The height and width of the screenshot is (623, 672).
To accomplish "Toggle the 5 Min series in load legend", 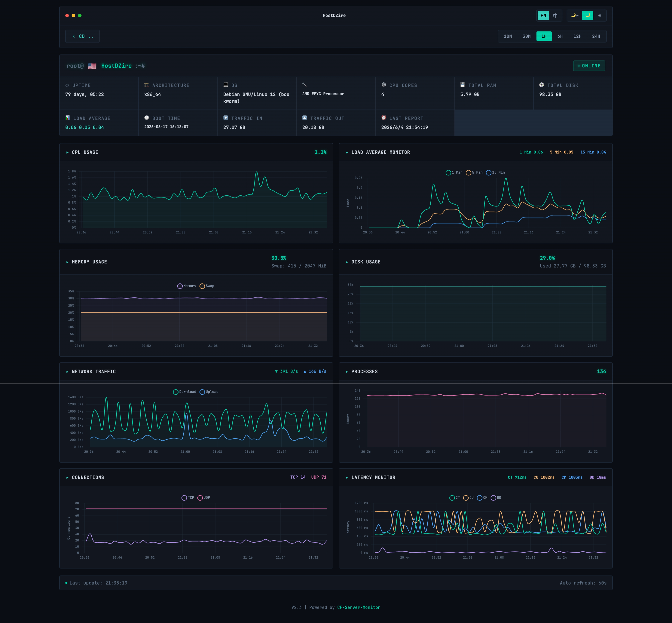I will click(474, 173).
